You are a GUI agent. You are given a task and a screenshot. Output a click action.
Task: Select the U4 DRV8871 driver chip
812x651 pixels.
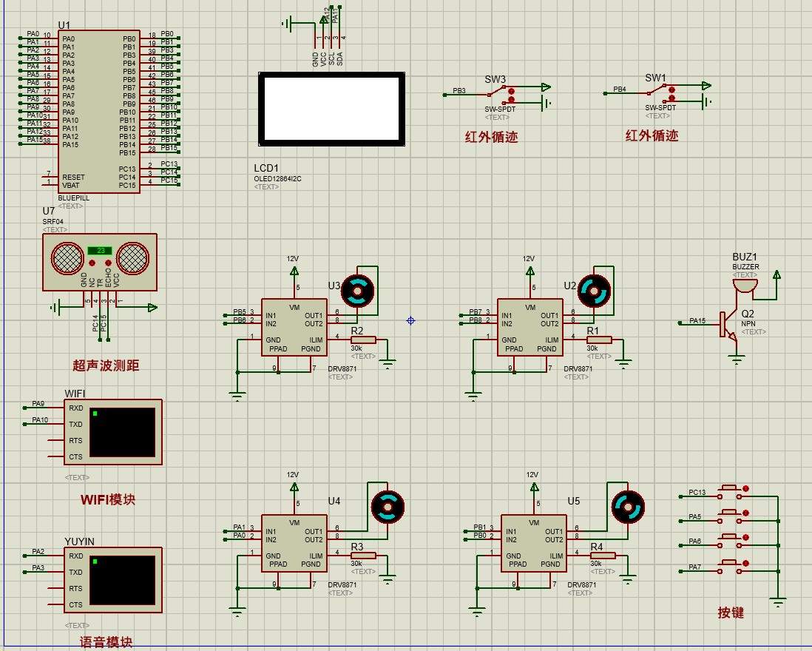(x=294, y=543)
